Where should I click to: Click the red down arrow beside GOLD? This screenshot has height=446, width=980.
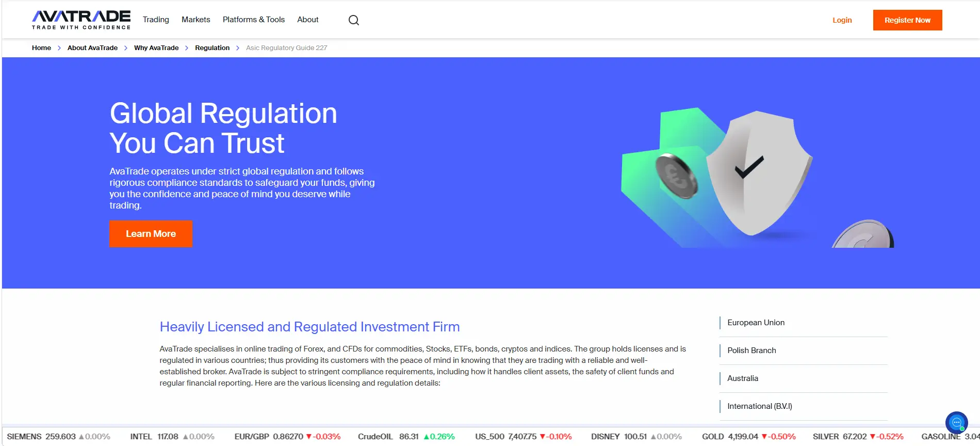coord(764,437)
